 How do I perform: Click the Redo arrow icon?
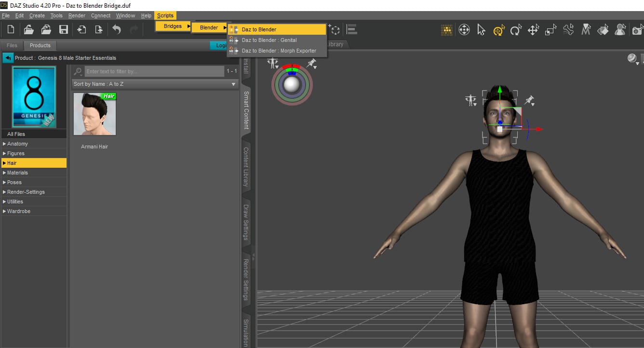pyautogui.click(x=134, y=30)
